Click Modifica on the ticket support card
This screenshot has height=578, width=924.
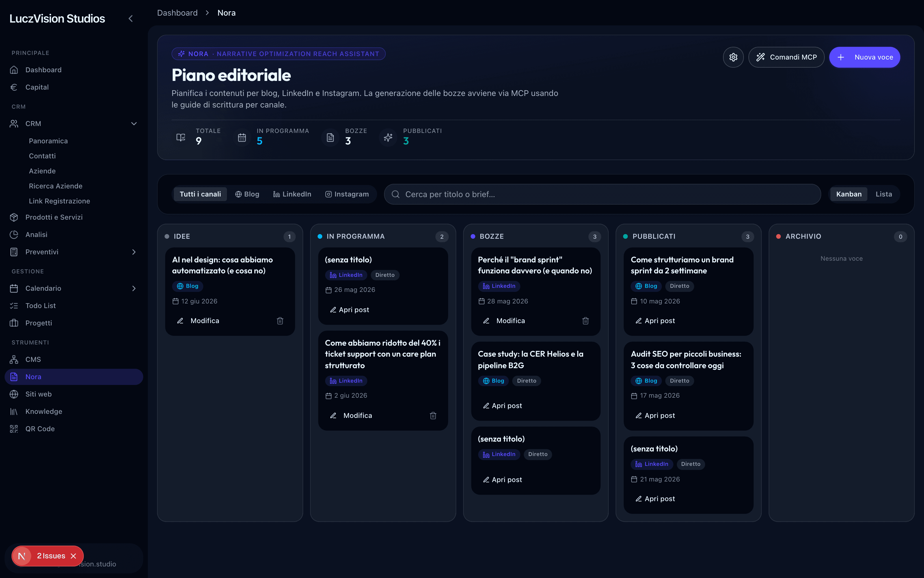[351, 416]
